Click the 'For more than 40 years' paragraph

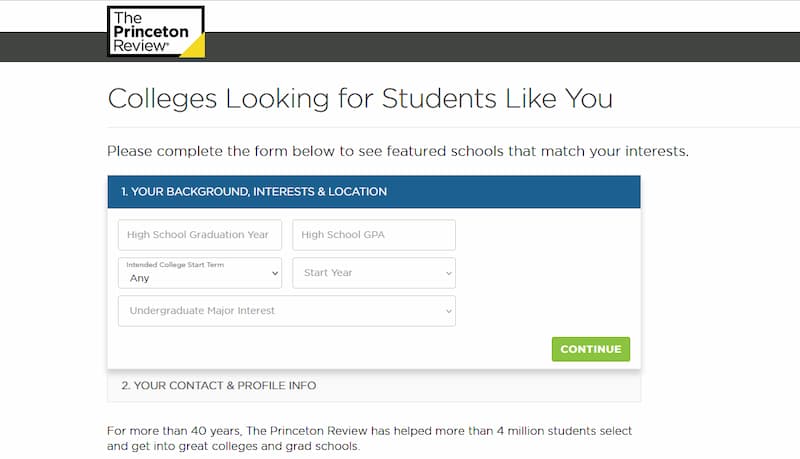pyautogui.click(x=369, y=439)
